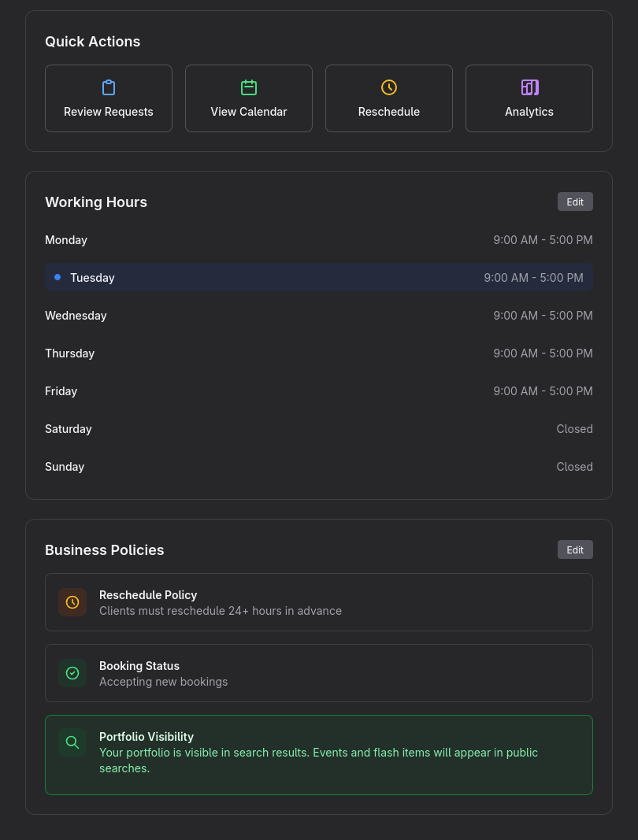Viewport: 638px width, 840px height.
Task: Click Sunday's Closed status
Action: pyautogui.click(x=574, y=467)
